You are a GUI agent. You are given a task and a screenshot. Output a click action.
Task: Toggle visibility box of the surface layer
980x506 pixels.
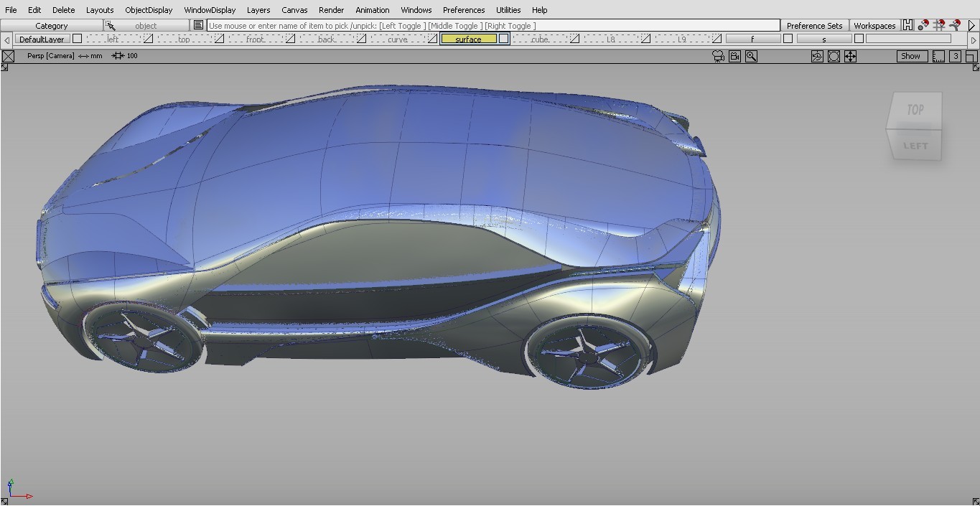[x=504, y=39]
